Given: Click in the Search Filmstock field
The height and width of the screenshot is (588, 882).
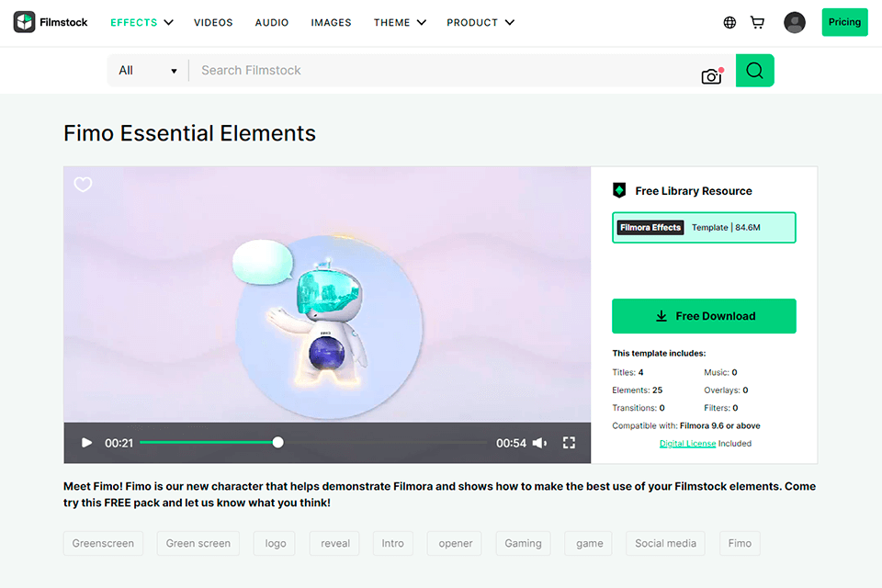Looking at the screenshot, I should (445, 71).
